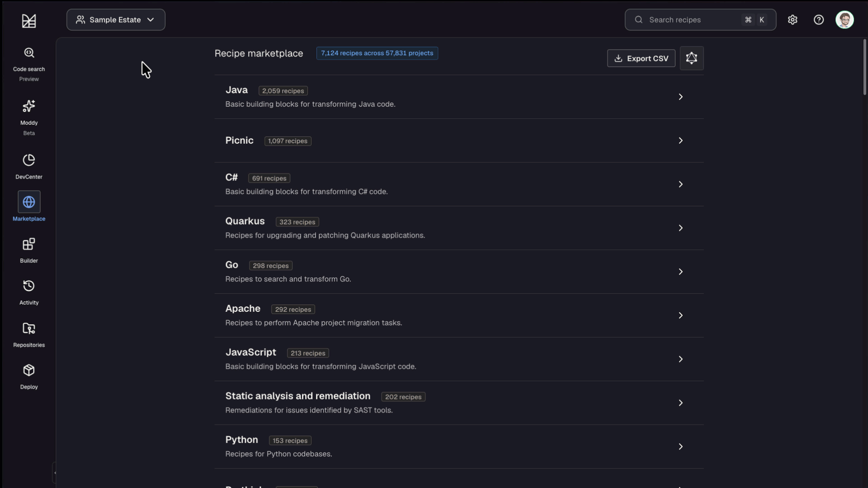Open the Sample Estate organization dropdown

116,20
